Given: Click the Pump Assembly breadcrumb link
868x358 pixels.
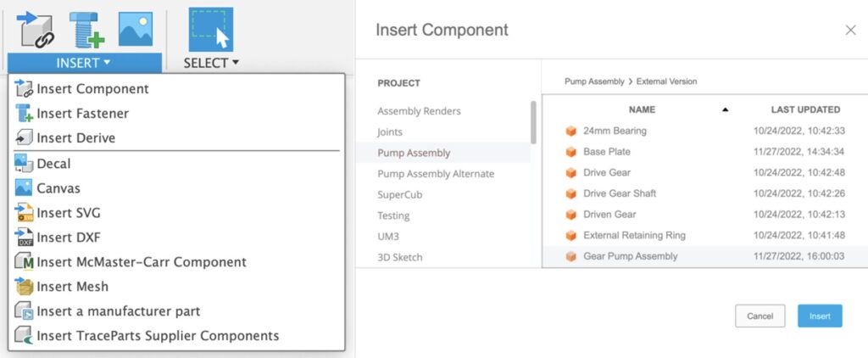Looking at the screenshot, I should [593, 81].
